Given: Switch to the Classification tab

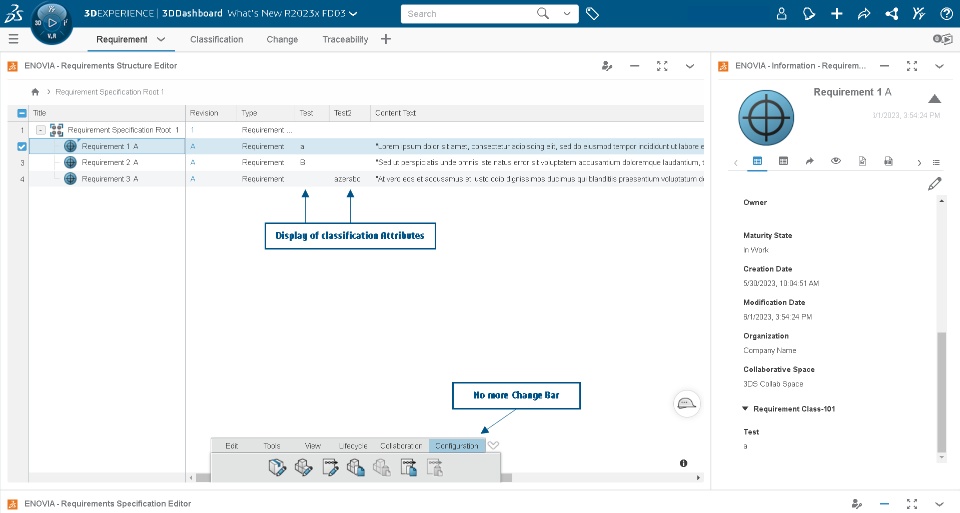Looking at the screenshot, I should [217, 39].
